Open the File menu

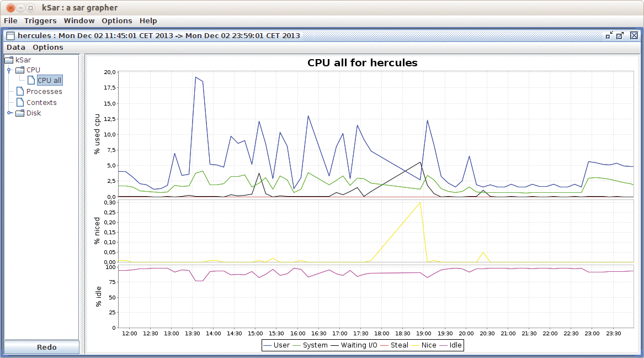(10, 21)
